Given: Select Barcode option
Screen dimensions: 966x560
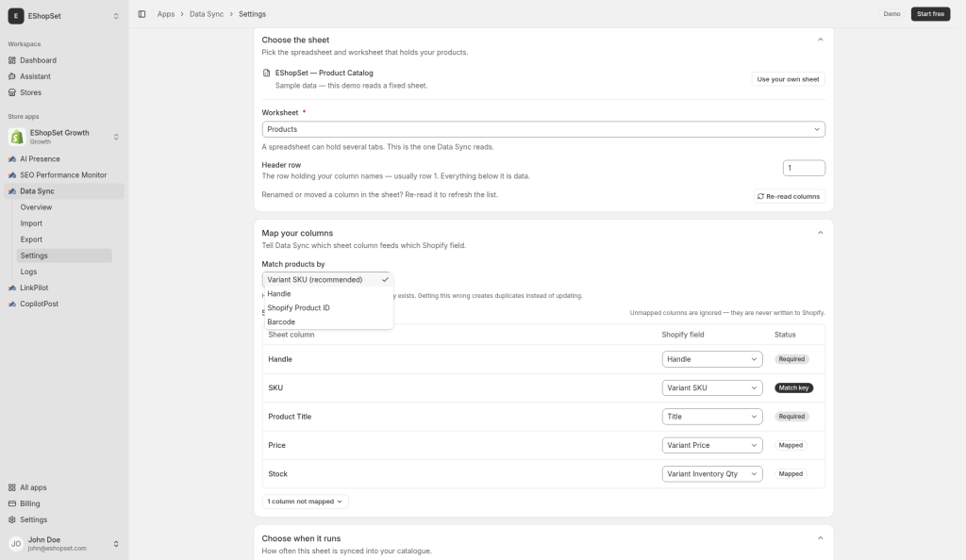Looking at the screenshot, I should 327,321.
